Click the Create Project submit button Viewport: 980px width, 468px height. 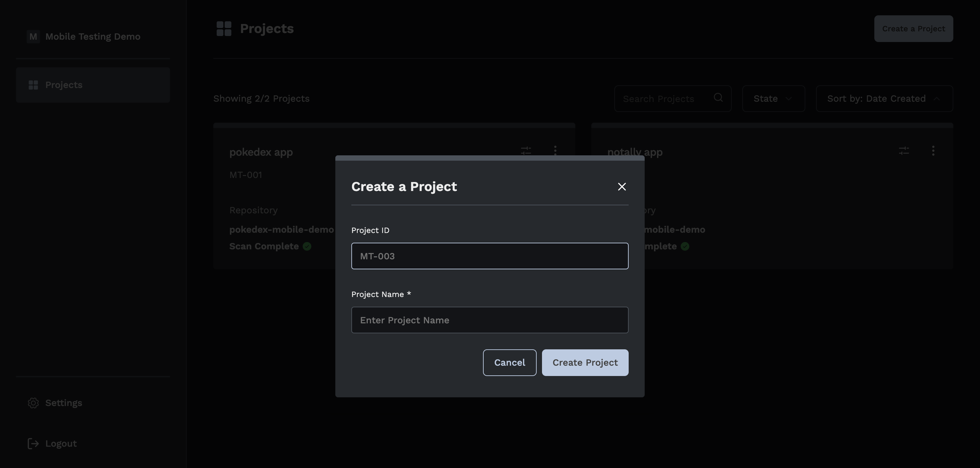tap(585, 363)
